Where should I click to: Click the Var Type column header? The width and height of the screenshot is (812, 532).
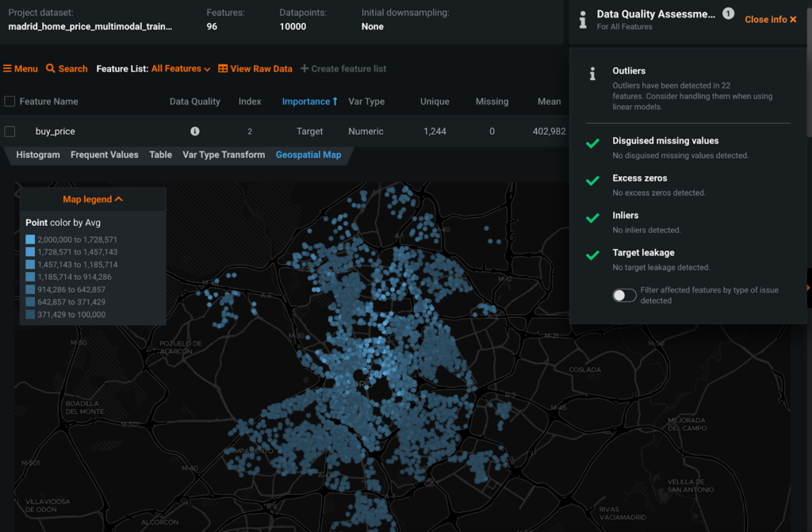[x=366, y=101]
